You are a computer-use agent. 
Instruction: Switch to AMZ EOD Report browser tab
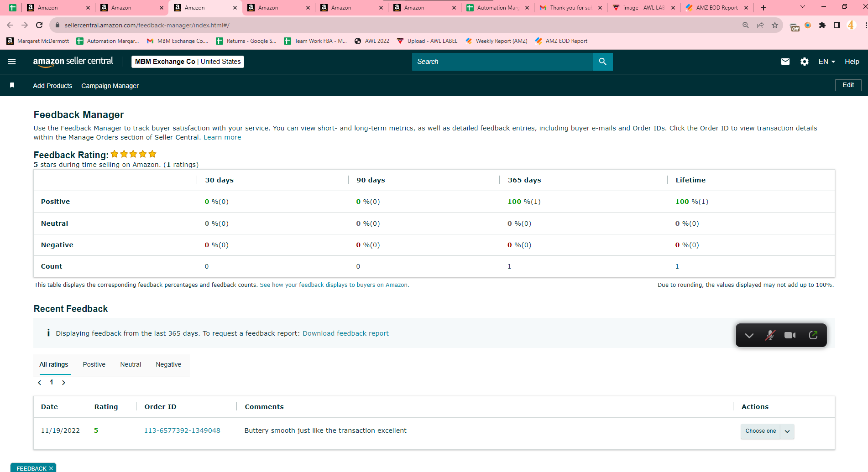[x=716, y=8]
